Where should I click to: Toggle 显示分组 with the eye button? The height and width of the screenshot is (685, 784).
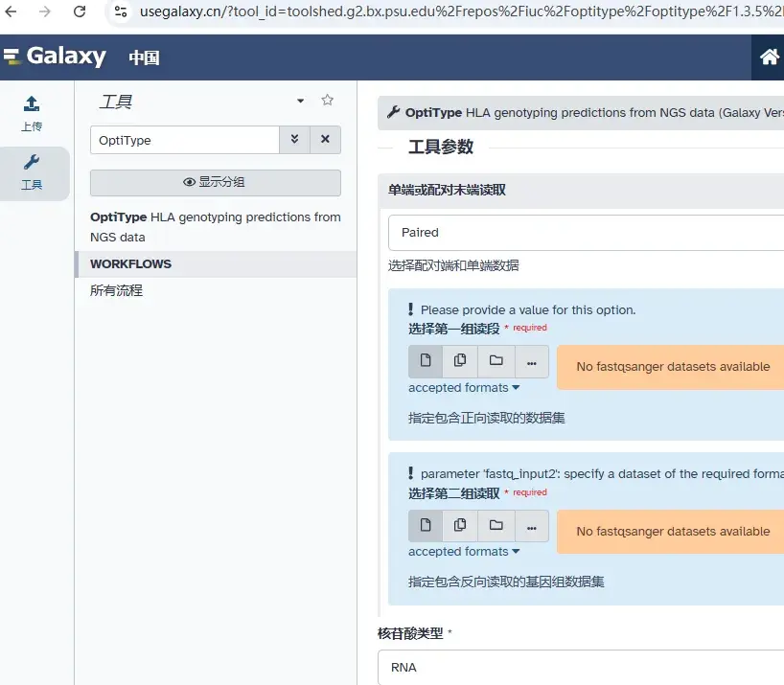point(215,182)
